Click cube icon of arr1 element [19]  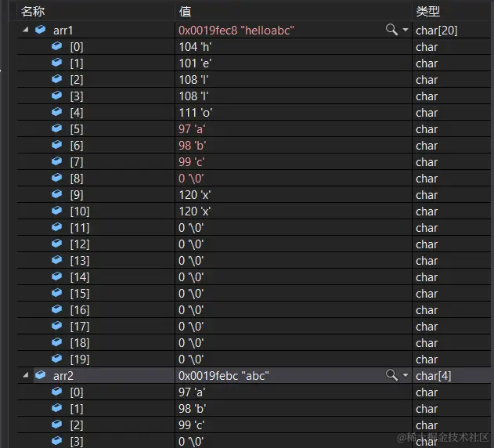56,359
